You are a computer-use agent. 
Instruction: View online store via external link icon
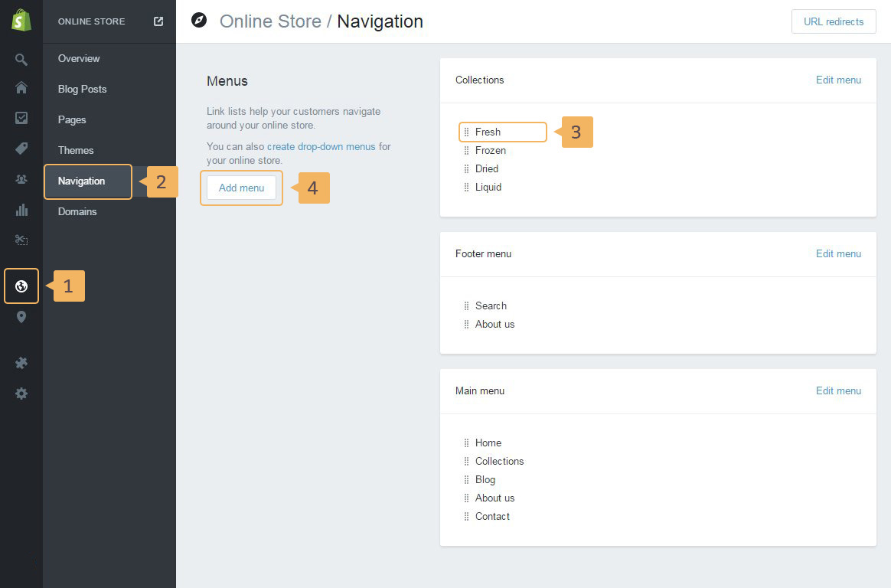click(x=158, y=21)
